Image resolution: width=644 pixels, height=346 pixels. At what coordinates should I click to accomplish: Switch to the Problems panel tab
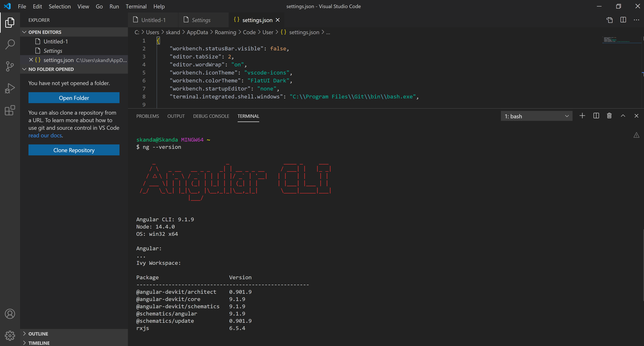tap(147, 116)
